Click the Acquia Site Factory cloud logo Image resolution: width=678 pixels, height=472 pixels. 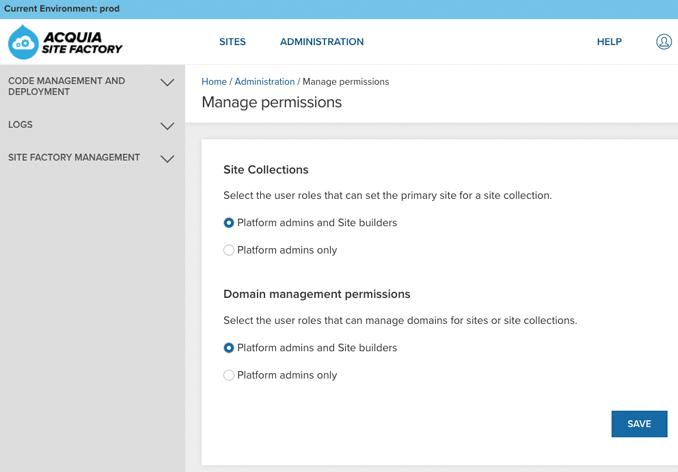point(24,42)
